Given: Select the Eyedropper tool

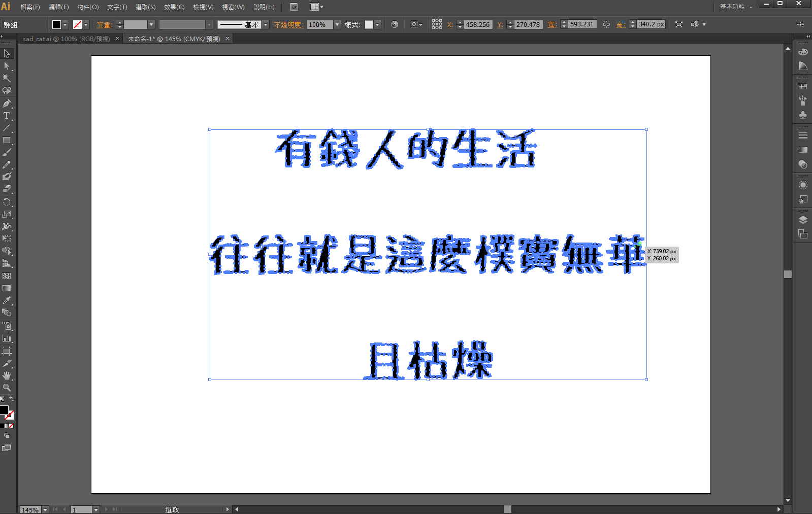Looking at the screenshot, I should coord(7,300).
